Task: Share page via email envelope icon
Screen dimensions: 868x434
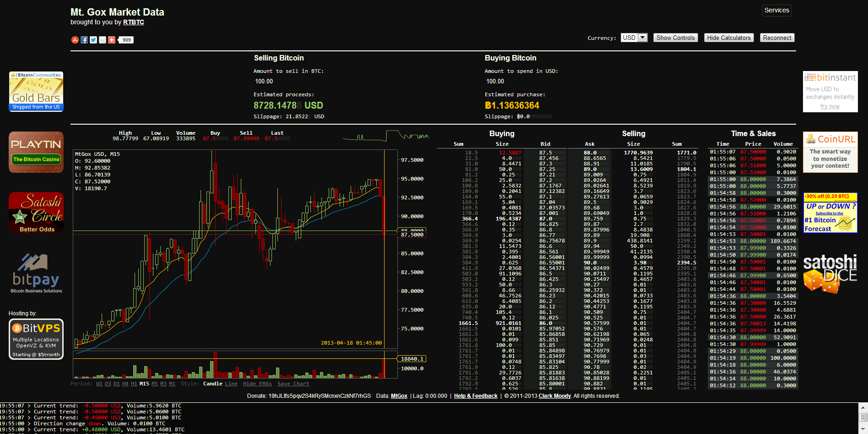Action: [x=103, y=40]
